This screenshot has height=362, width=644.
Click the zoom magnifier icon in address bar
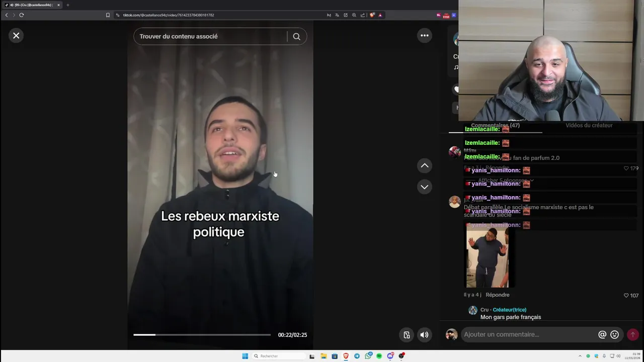(x=354, y=15)
